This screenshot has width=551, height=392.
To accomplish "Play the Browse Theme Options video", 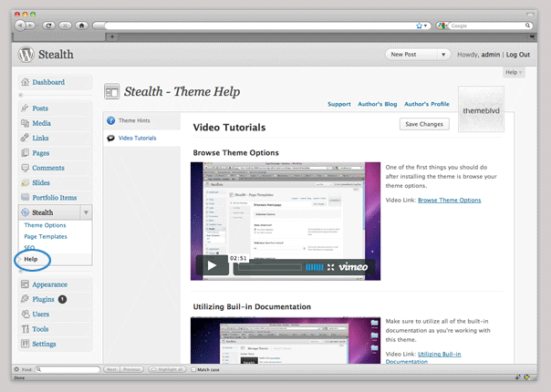I will [212, 265].
